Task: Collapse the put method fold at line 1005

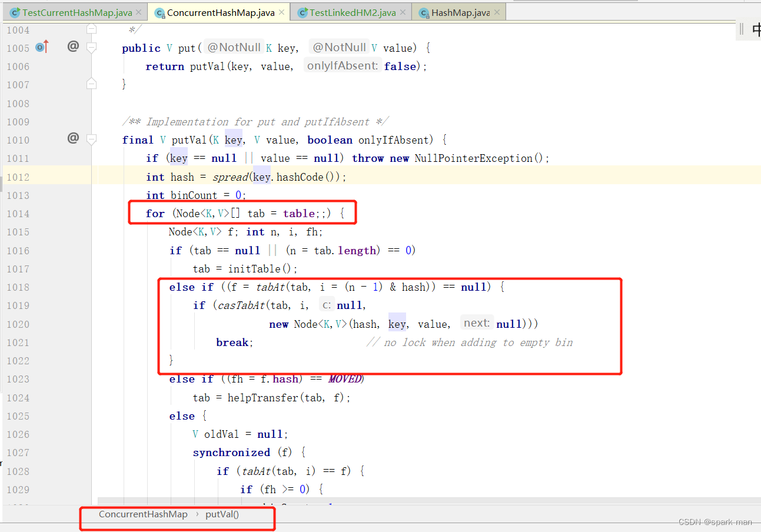Action: pos(91,48)
